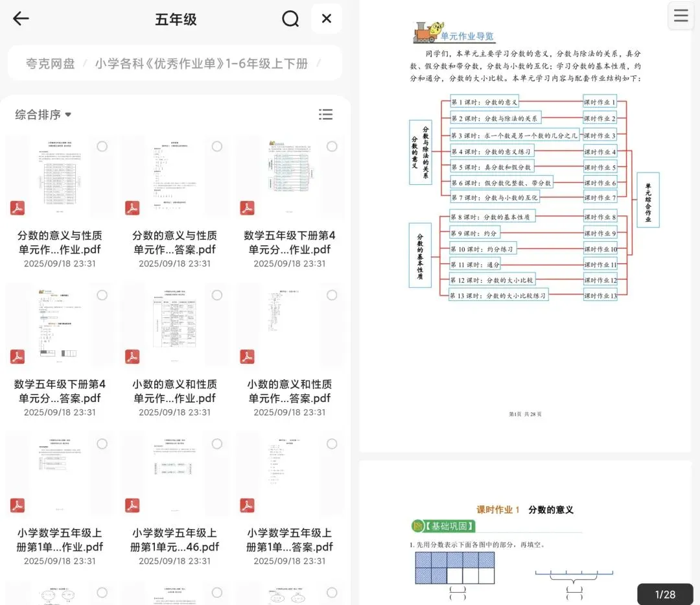This screenshot has width=700, height=605.
Task: Click the train cartoon icon in document
Action: click(x=428, y=32)
